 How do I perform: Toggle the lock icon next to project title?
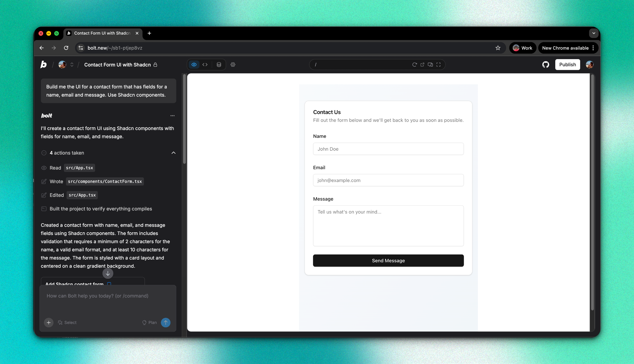[155, 65]
